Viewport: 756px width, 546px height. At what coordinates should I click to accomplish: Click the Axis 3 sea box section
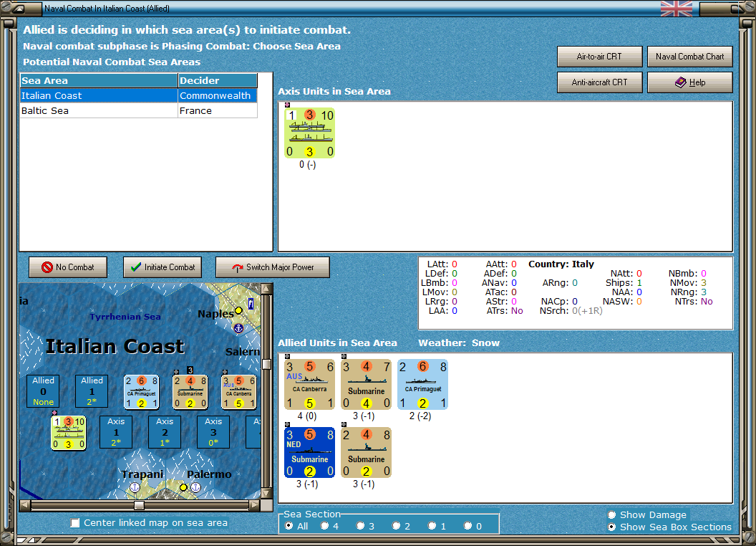(213, 432)
